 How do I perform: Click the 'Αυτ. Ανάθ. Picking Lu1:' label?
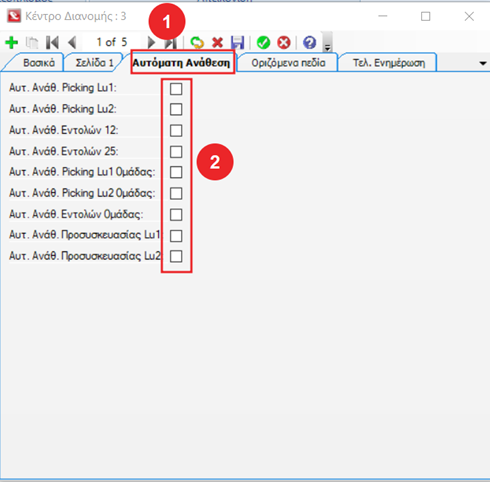(x=63, y=88)
